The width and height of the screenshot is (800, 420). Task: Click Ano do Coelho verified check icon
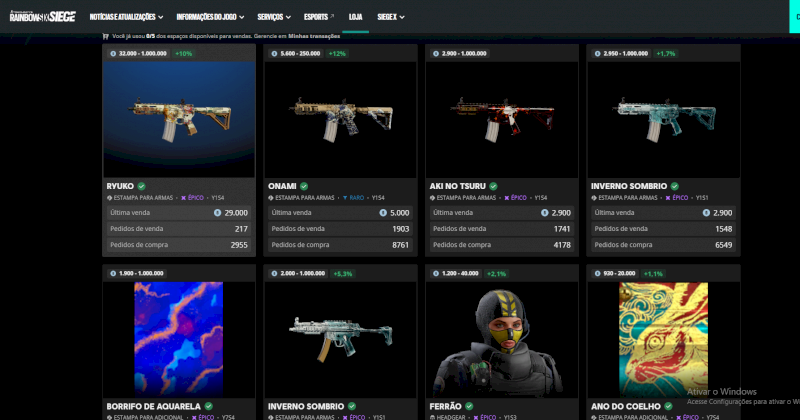point(668,406)
